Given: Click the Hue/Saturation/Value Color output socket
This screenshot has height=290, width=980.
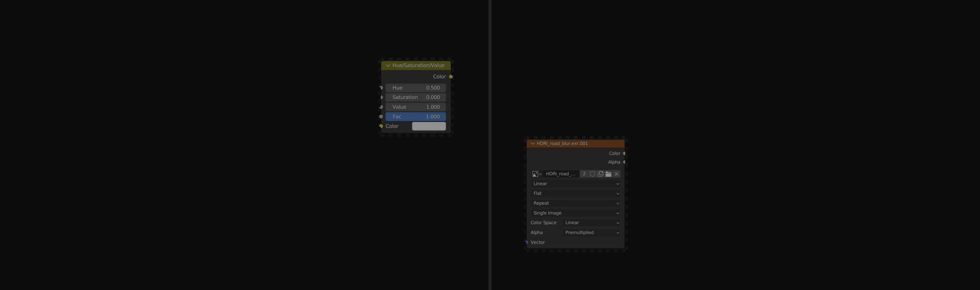Looking at the screenshot, I should click(x=451, y=77).
